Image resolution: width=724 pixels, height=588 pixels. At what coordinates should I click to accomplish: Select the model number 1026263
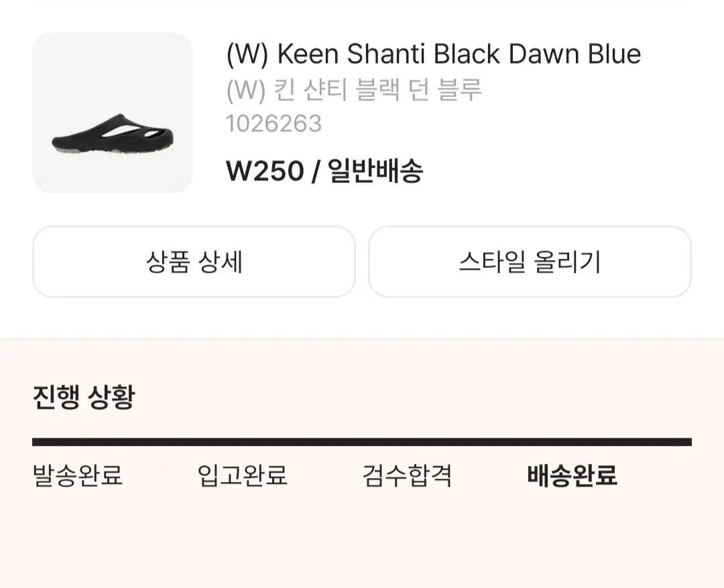tap(274, 124)
